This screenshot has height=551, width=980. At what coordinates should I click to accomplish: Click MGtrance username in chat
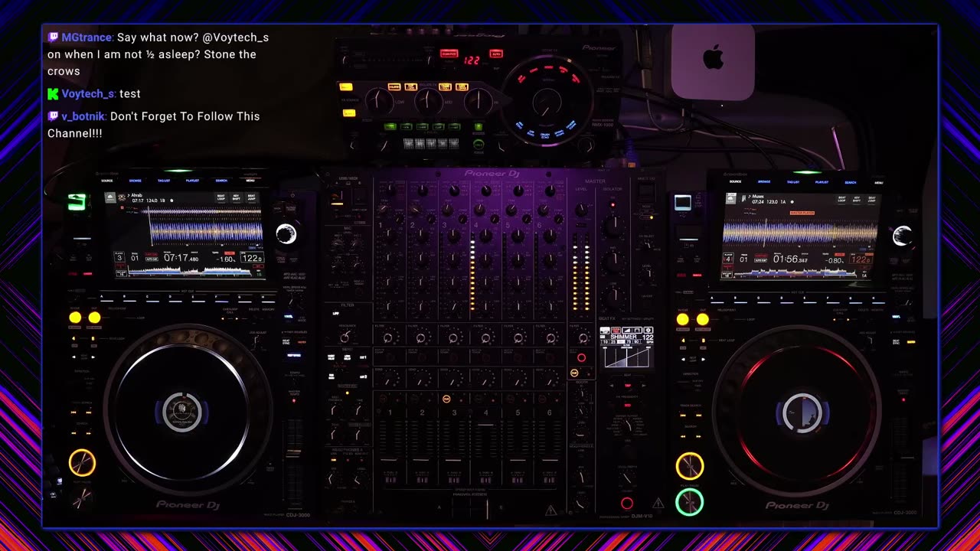pyautogui.click(x=87, y=37)
